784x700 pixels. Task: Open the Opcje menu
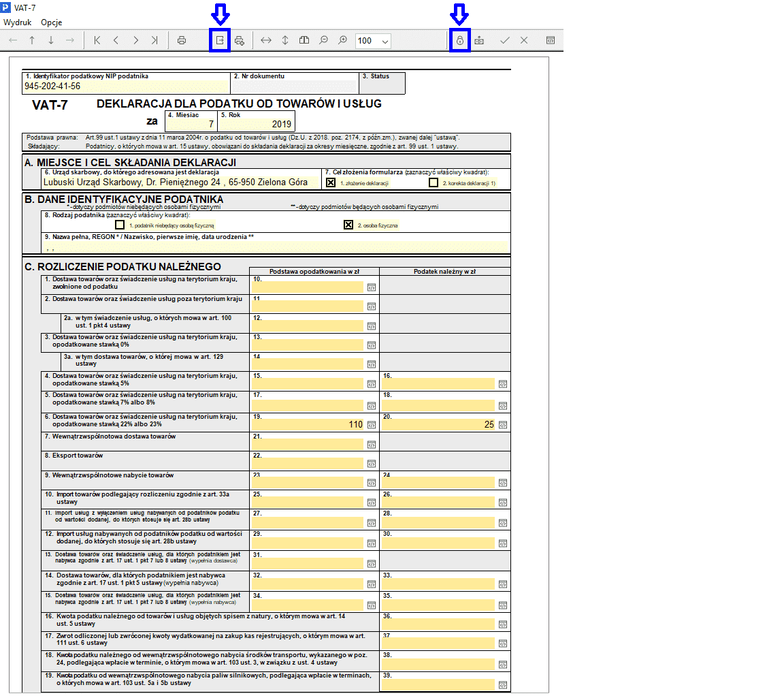coord(52,22)
